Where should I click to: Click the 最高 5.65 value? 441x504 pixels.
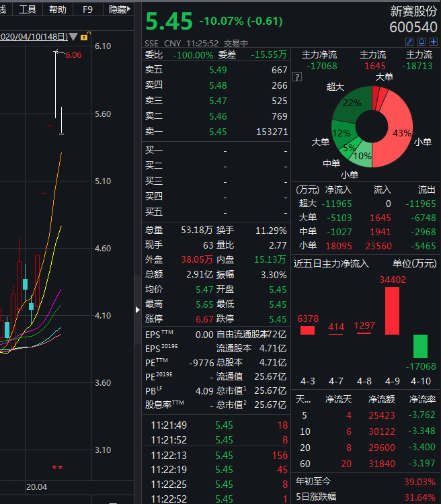(x=204, y=304)
